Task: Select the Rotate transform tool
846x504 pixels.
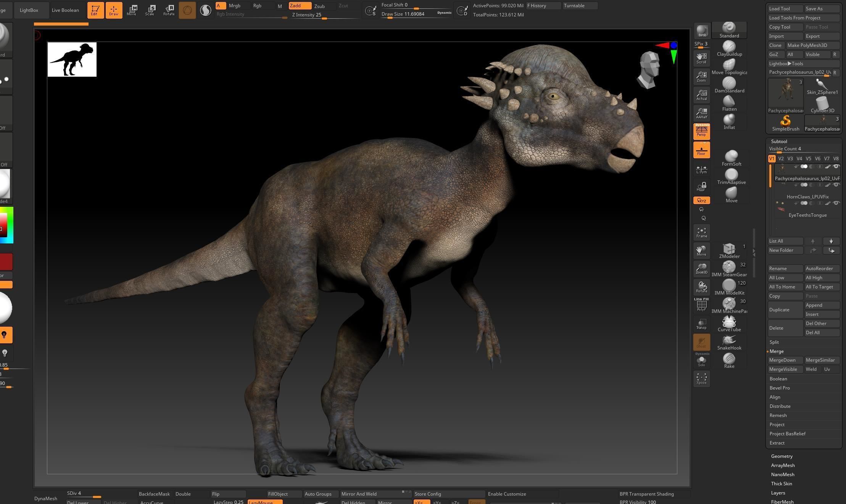Action: 169,10
